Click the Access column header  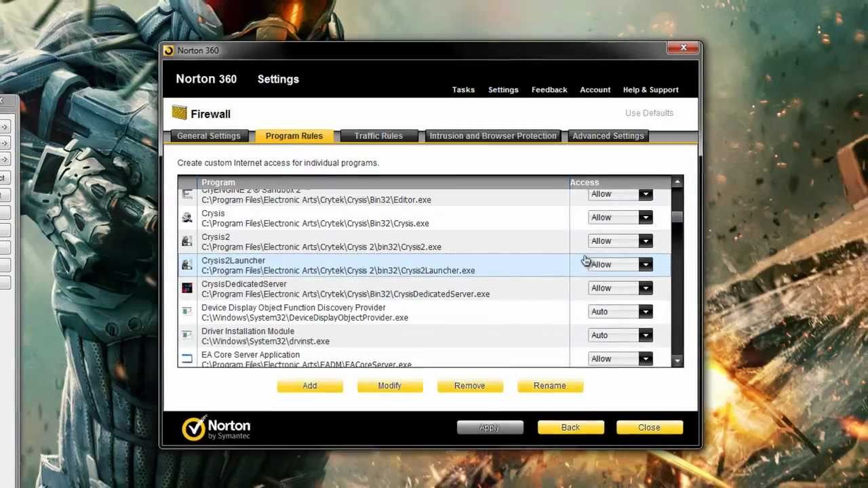[x=585, y=182]
